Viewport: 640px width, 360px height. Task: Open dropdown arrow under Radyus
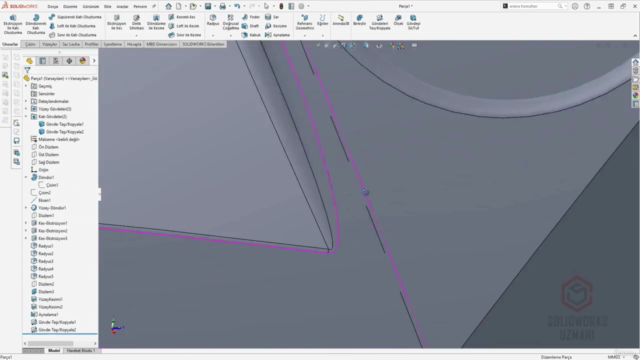pos(213,36)
